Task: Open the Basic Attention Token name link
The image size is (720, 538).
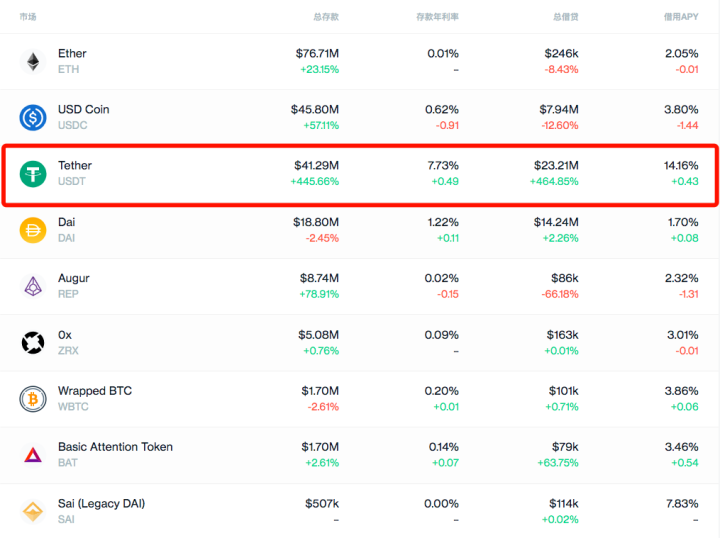Action: (x=115, y=447)
